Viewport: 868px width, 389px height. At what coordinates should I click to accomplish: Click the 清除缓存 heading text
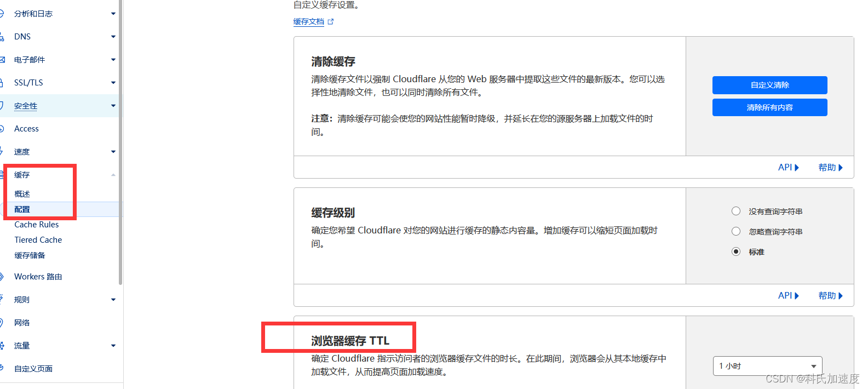click(x=334, y=61)
